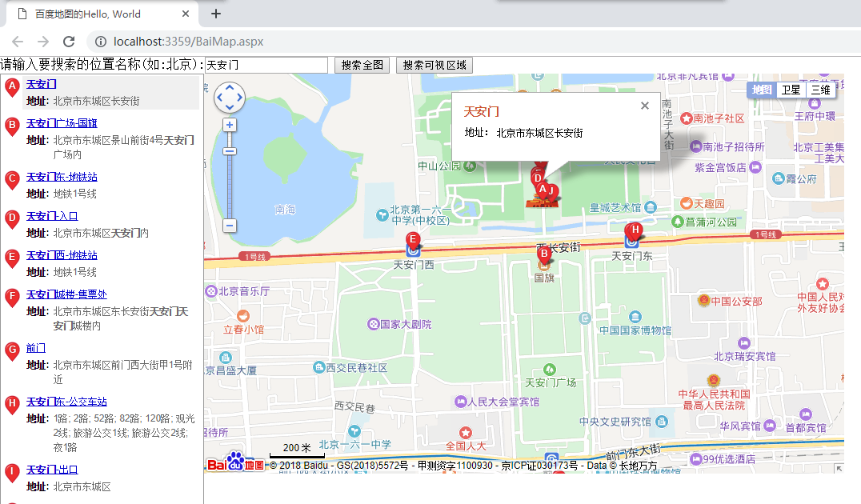Click red marker F in results list
This screenshot has height=504, width=861.
(11, 298)
